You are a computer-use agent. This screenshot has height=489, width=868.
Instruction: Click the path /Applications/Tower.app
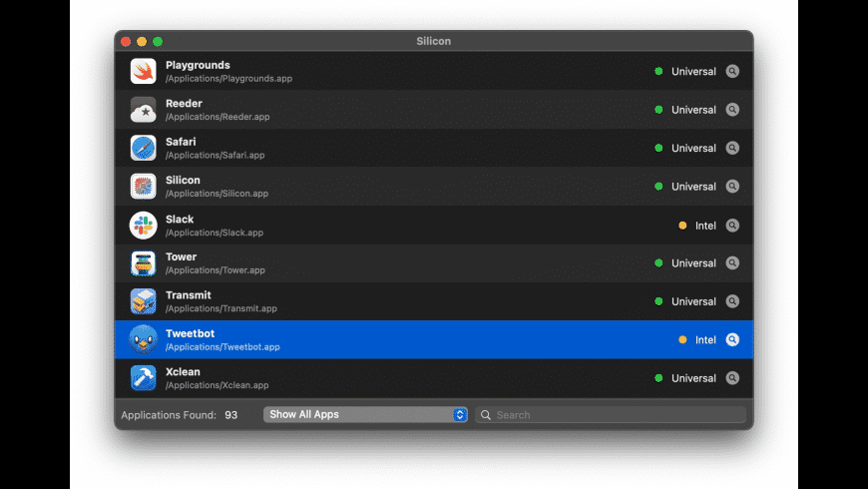pos(216,270)
